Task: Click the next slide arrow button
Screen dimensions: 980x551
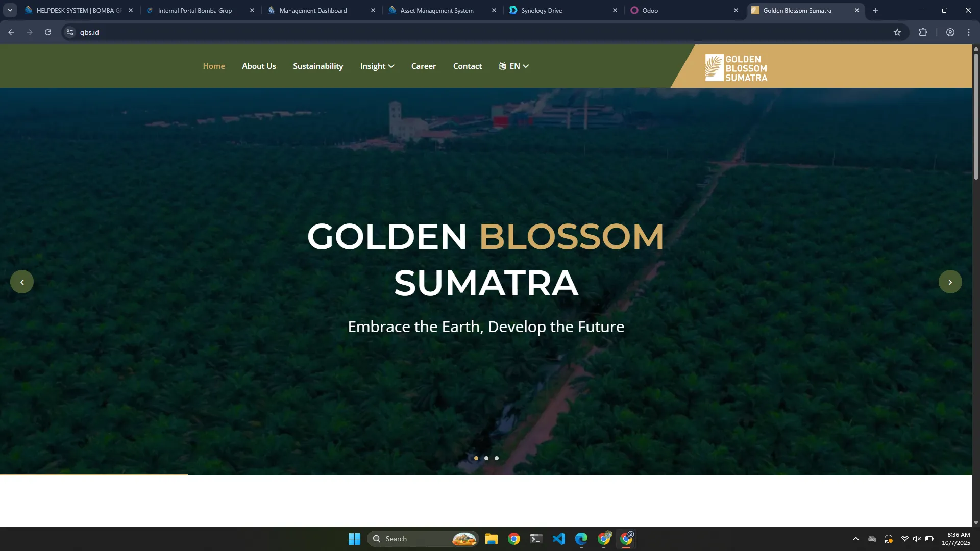Action: pos(950,282)
